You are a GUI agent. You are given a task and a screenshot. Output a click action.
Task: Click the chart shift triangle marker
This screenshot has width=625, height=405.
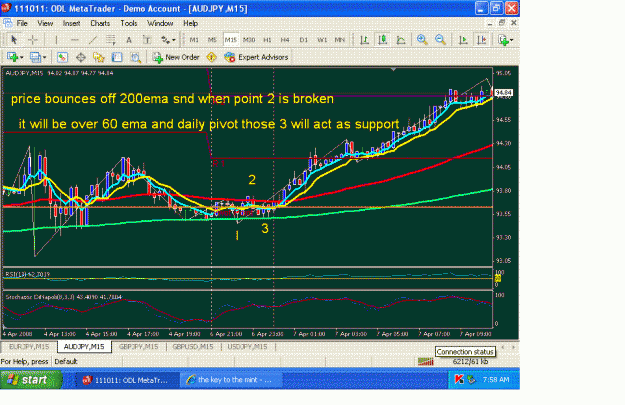tap(393, 69)
